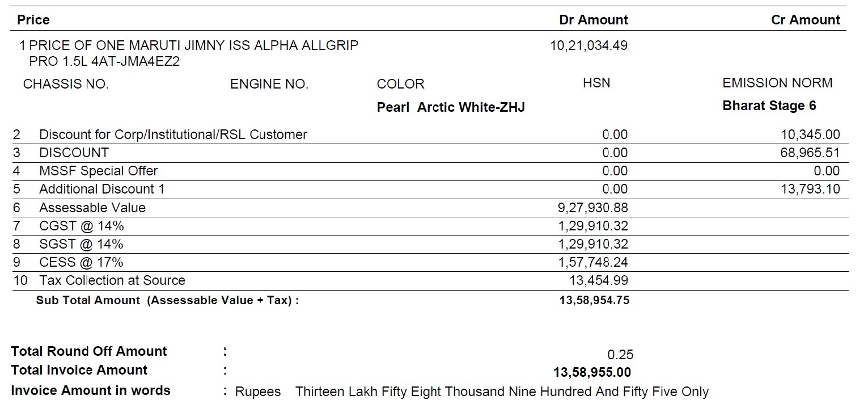
Task: Select the Bharat Stage 6 emission value
Action: [769, 106]
